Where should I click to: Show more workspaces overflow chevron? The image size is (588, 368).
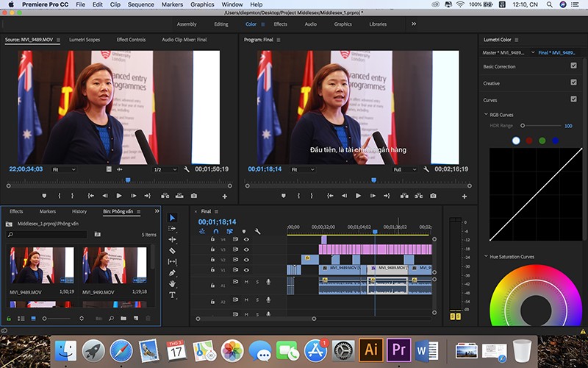pos(414,24)
